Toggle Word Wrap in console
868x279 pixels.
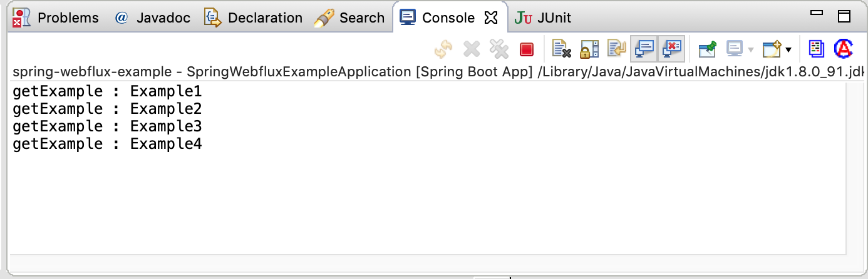pos(617,49)
